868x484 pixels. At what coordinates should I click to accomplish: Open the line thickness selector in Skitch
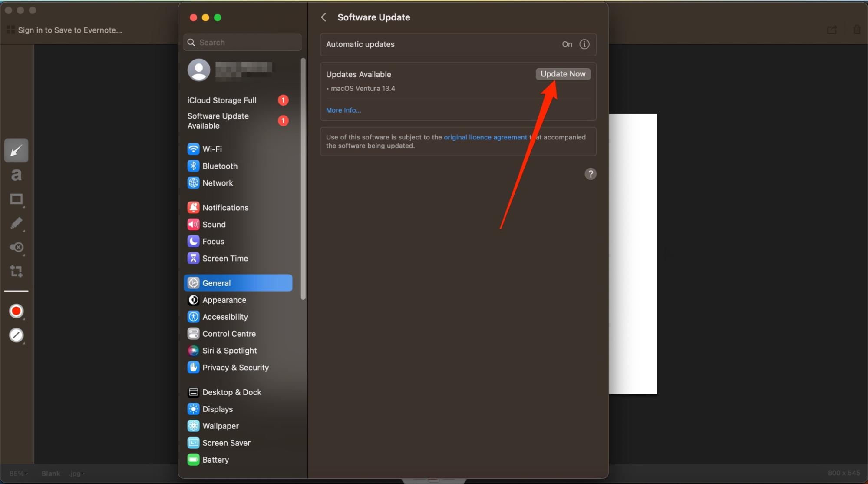pos(17,335)
